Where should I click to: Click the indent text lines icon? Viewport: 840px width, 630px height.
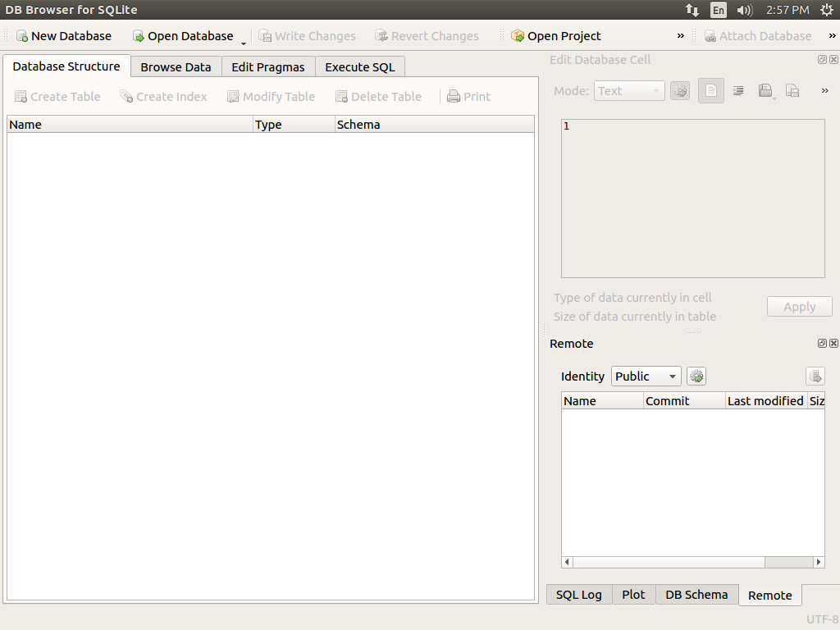click(x=738, y=91)
